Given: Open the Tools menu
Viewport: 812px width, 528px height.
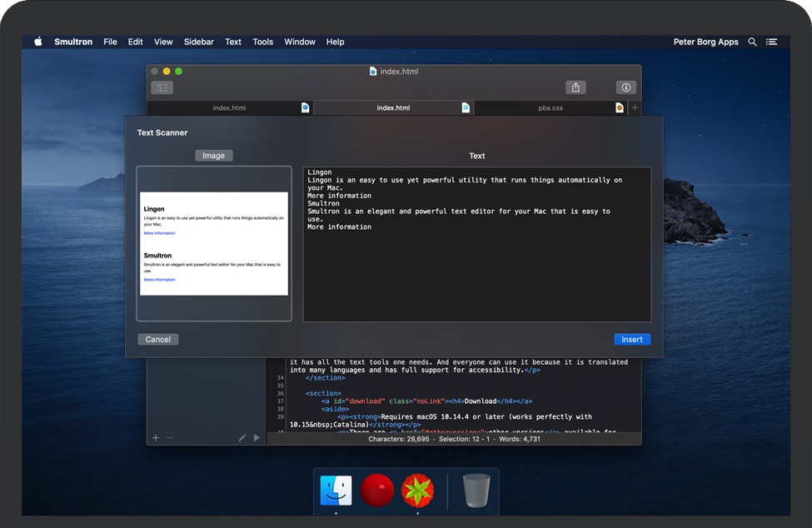Looking at the screenshot, I should (263, 42).
